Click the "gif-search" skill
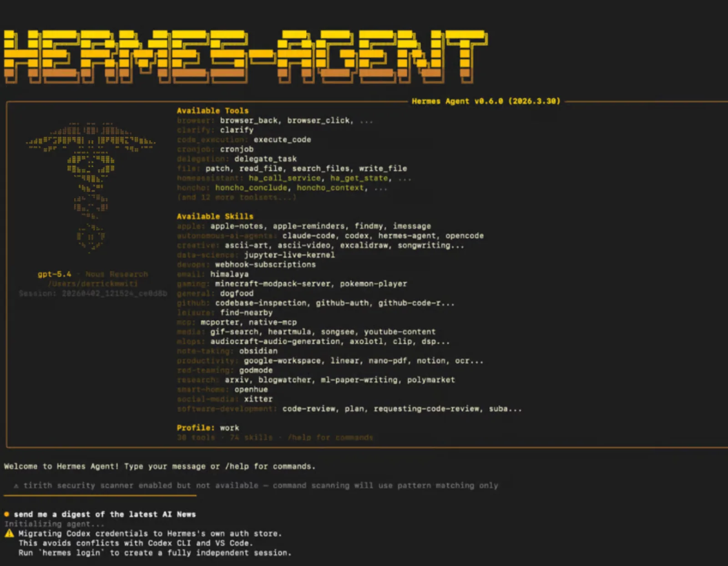 [234, 331]
